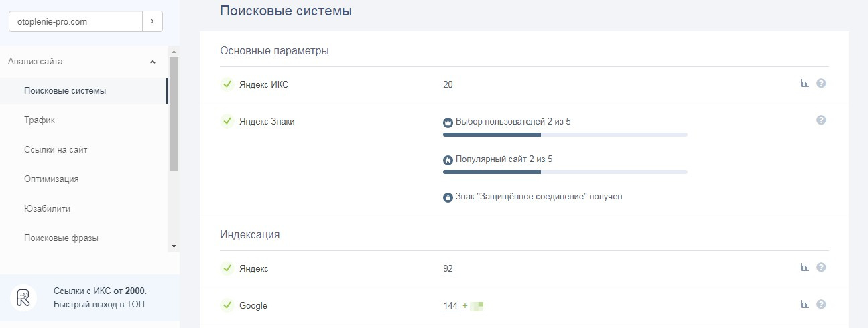Click the help icon for Яндекс indexation
Viewport: 868px width, 328px height.
click(x=821, y=268)
